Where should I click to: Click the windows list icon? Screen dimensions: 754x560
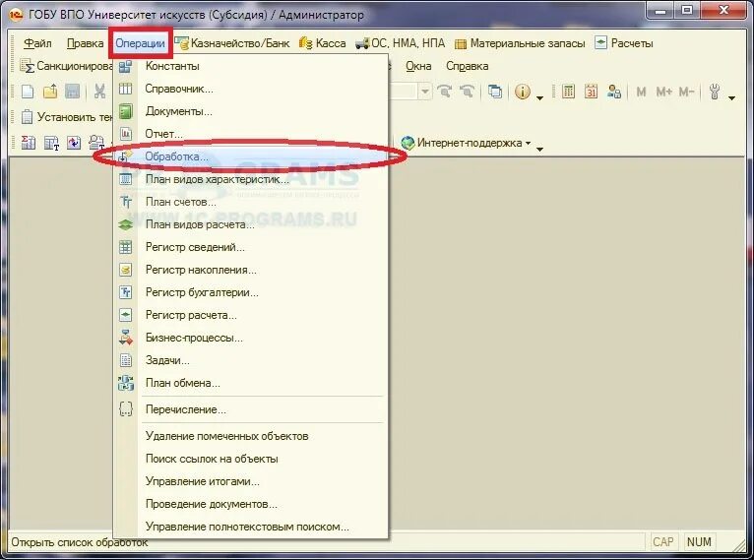[x=495, y=91]
